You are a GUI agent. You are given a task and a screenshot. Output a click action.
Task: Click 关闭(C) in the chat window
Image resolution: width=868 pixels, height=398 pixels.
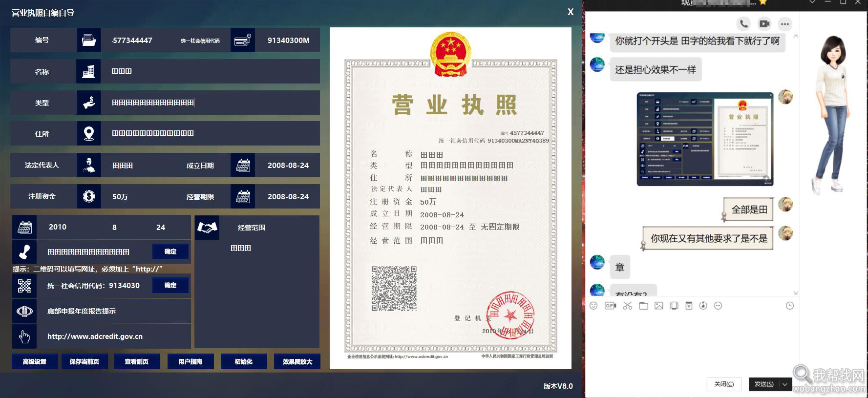tap(724, 384)
